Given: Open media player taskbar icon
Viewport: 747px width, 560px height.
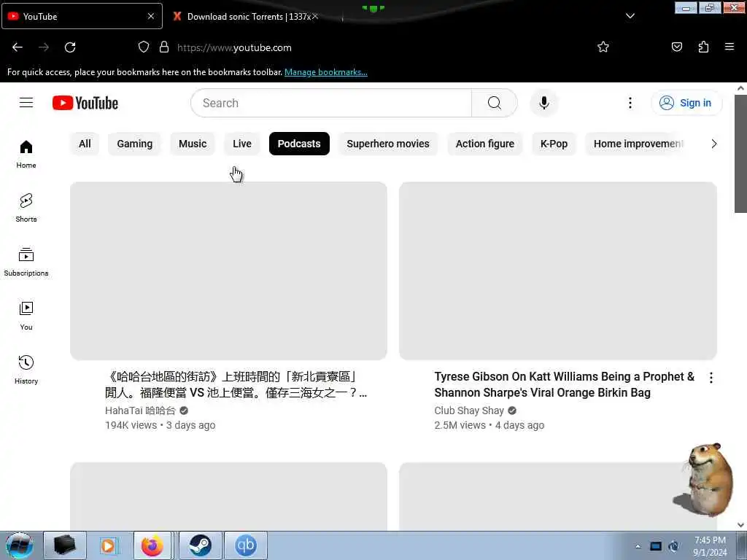Looking at the screenshot, I should [x=109, y=545].
